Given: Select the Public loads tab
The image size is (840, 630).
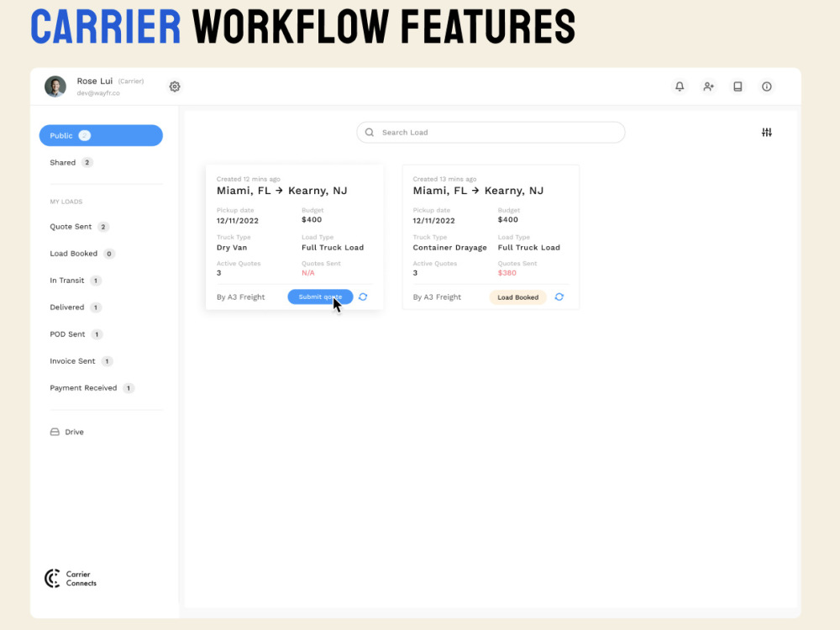Looking at the screenshot, I should [101, 135].
